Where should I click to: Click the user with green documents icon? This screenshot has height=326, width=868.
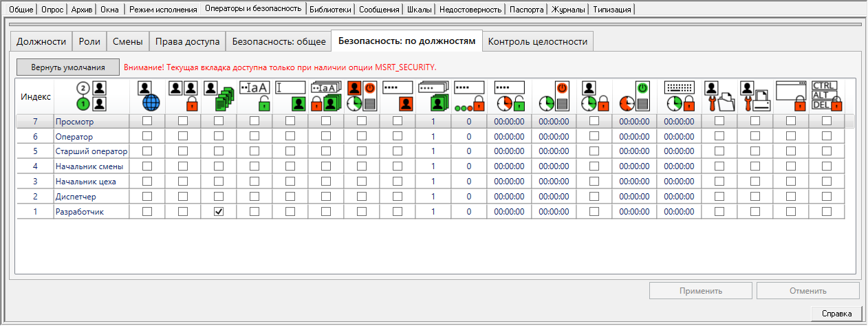[x=219, y=96]
